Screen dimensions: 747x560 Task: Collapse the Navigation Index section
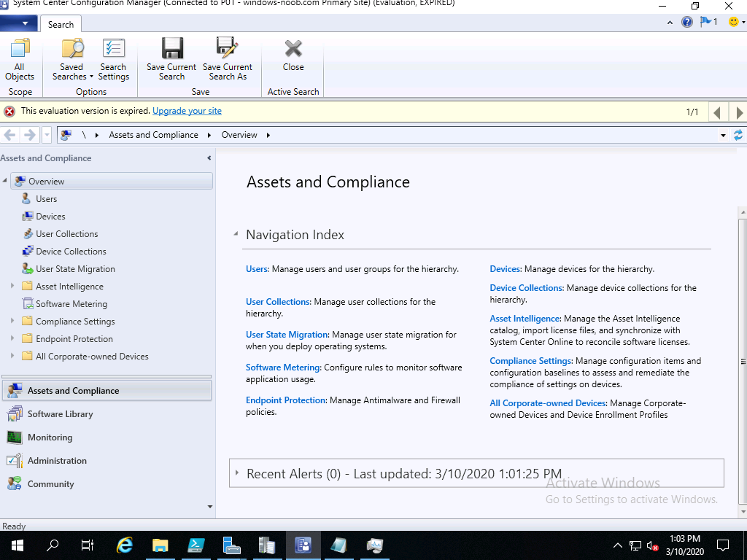(x=236, y=234)
